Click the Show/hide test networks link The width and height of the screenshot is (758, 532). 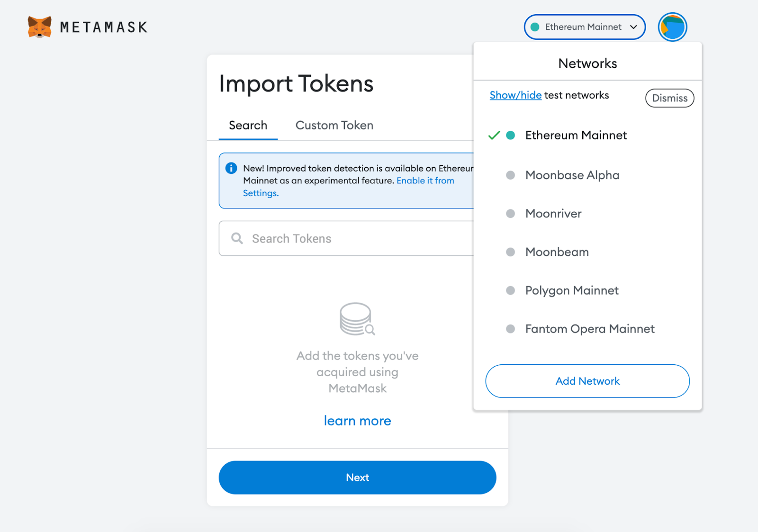[515, 95]
